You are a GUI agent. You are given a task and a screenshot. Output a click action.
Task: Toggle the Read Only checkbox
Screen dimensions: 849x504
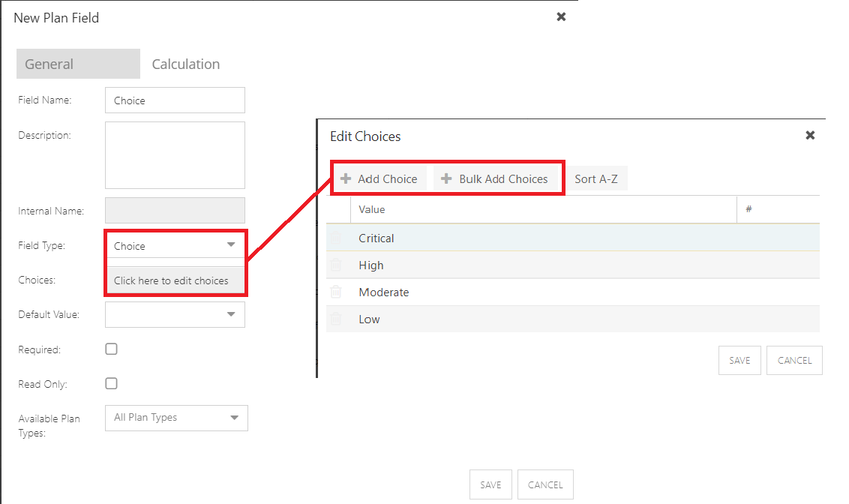[x=111, y=384]
